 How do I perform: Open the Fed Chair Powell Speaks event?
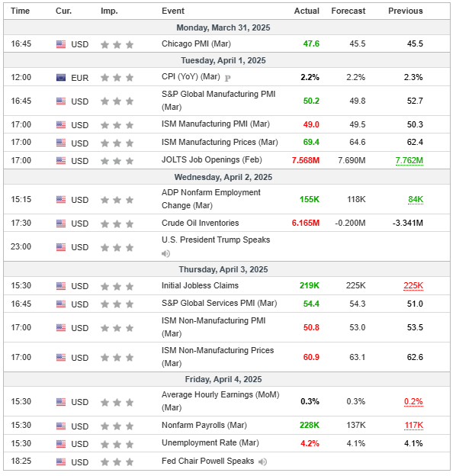pyautogui.click(x=208, y=461)
